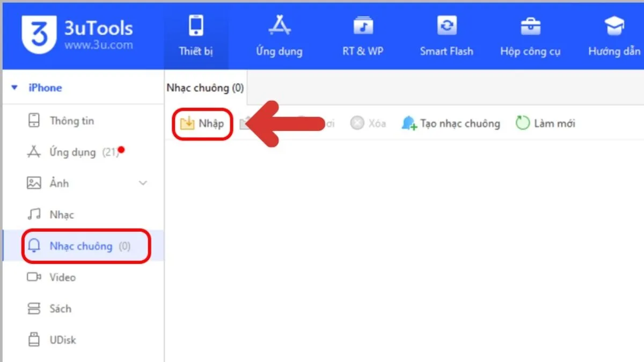Open the Hộp công cụ toolbox
Image resolution: width=644 pixels, height=362 pixels.
[x=530, y=35]
